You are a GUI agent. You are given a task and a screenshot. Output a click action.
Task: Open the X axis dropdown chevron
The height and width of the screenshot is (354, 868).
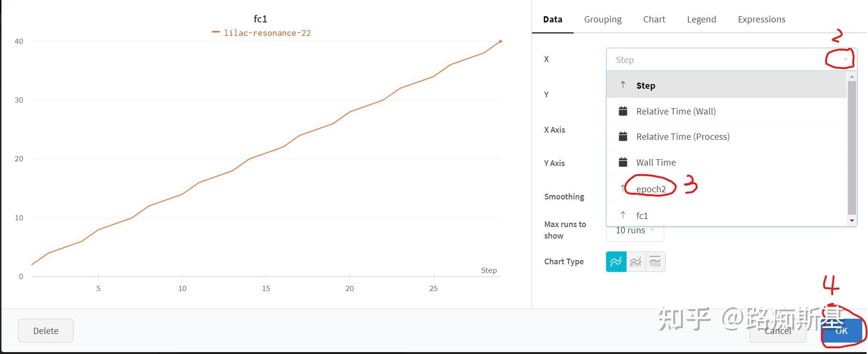[845, 60]
